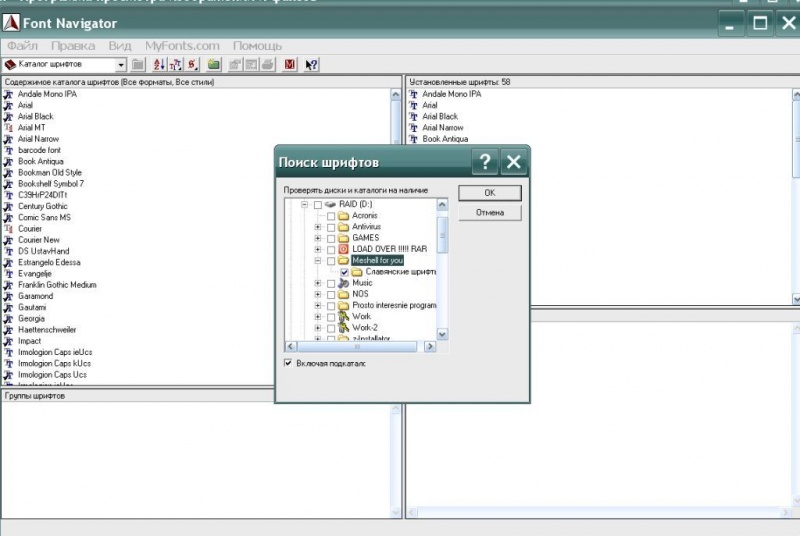Image resolution: width=800 pixels, height=536 pixels.
Task: Click the dialog's question mark help button
Action: [483, 162]
